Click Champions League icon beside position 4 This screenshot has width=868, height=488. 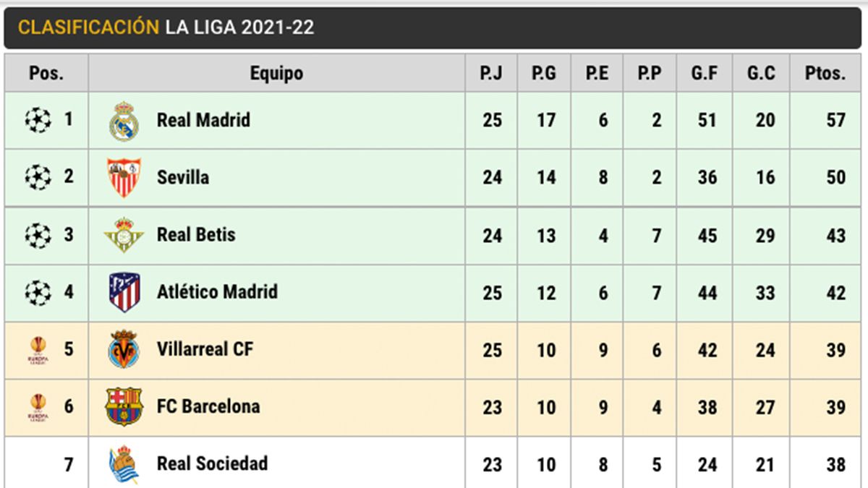[38, 292]
